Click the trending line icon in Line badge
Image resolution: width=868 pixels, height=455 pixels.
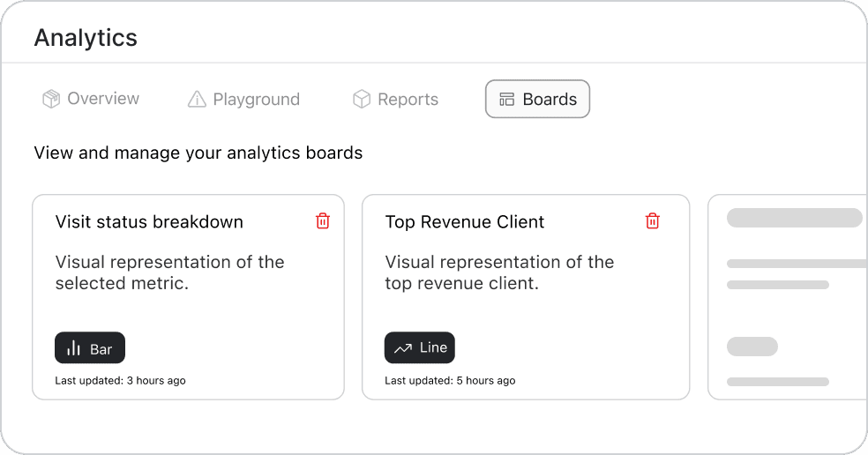click(x=403, y=348)
